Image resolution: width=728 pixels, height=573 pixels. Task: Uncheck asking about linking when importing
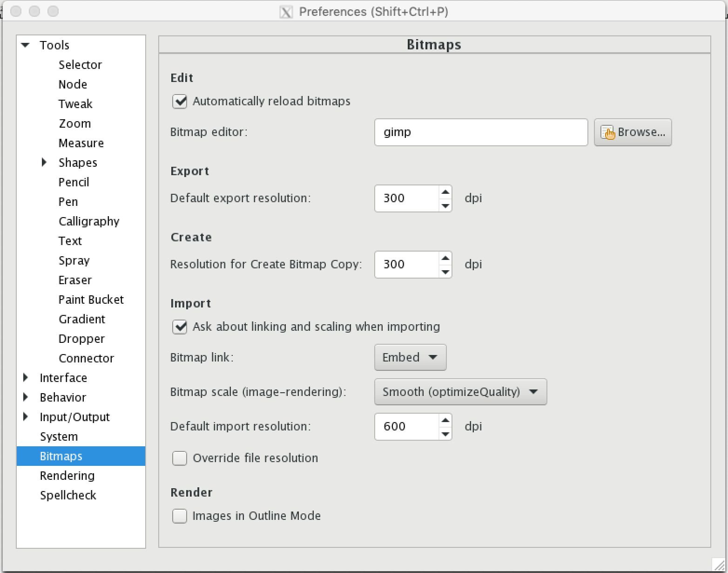(x=180, y=327)
